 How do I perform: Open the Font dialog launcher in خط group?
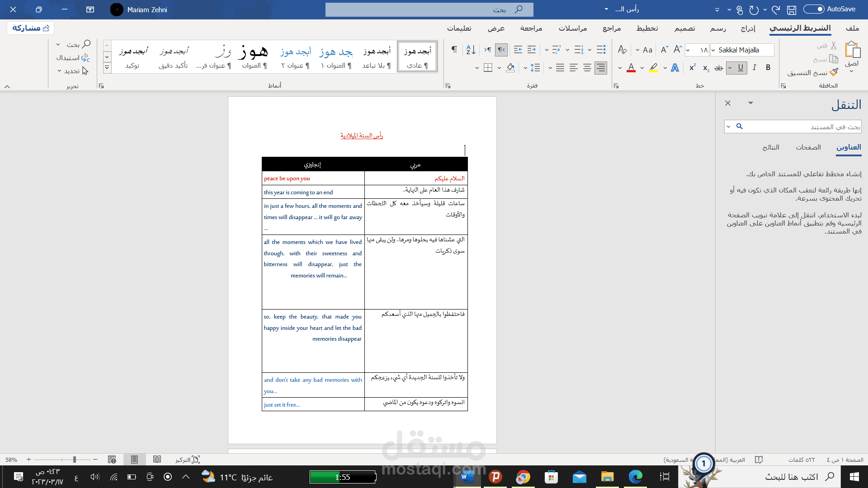click(x=616, y=86)
